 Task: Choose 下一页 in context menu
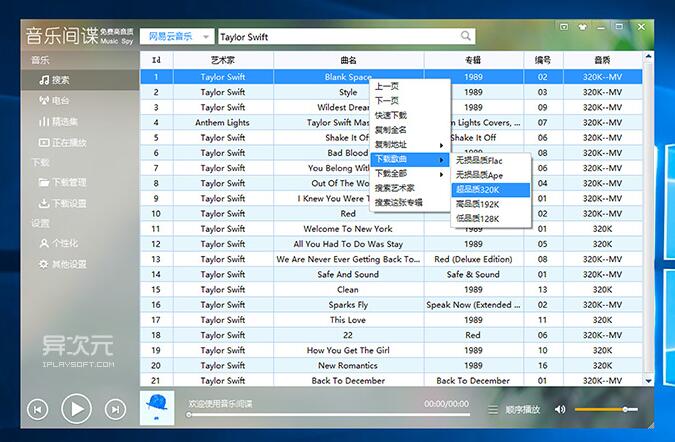[x=410, y=101]
